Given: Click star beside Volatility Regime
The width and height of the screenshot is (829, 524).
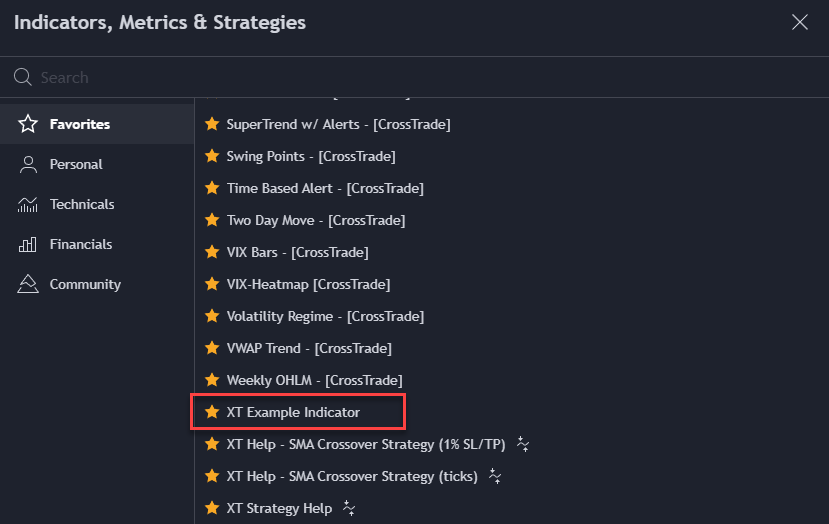Looking at the screenshot, I should pyautogui.click(x=212, y=316).
